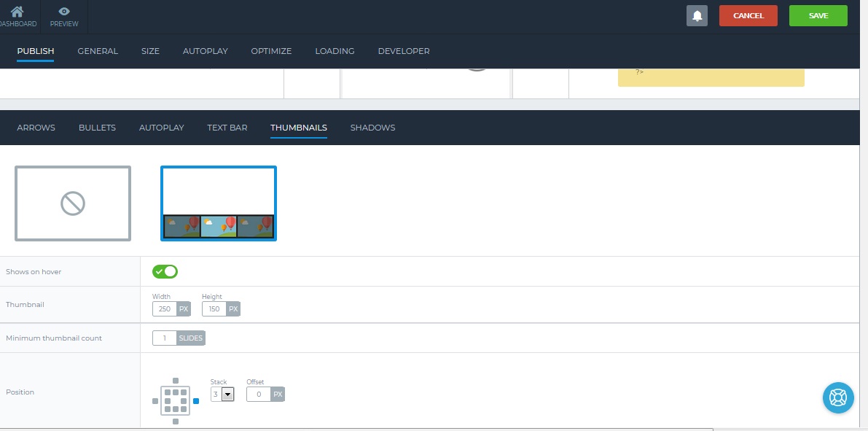Click the "Height" field caption
The image size is (868, 431).
point(212,297)
